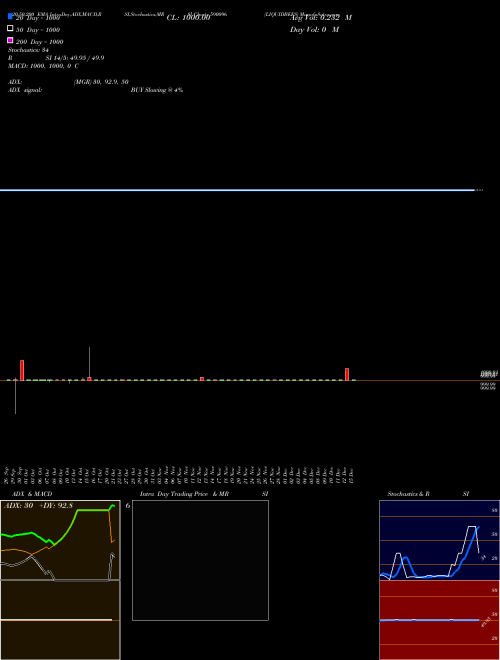Select the '50 Day = 1000' legend text

pyautogui.click(x=38, y=30)
